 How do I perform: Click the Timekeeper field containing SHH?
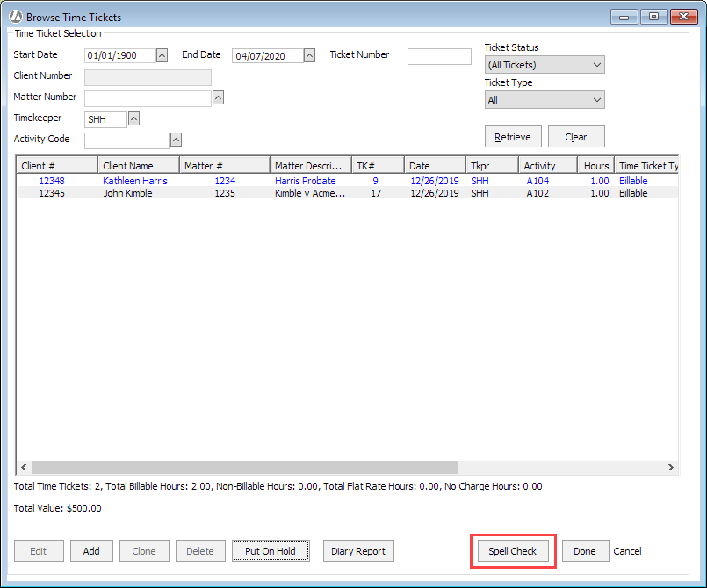[105, 119]
